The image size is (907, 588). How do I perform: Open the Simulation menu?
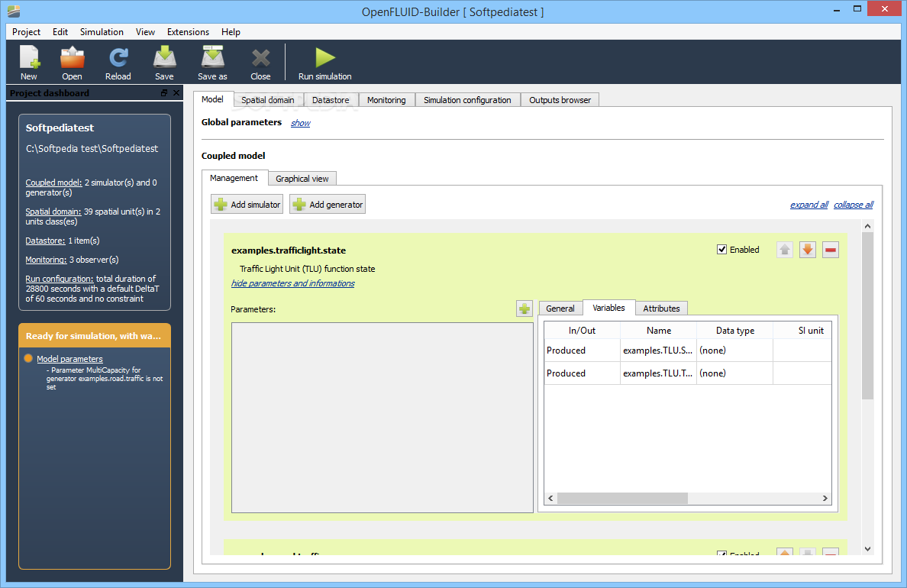point(102,32)
